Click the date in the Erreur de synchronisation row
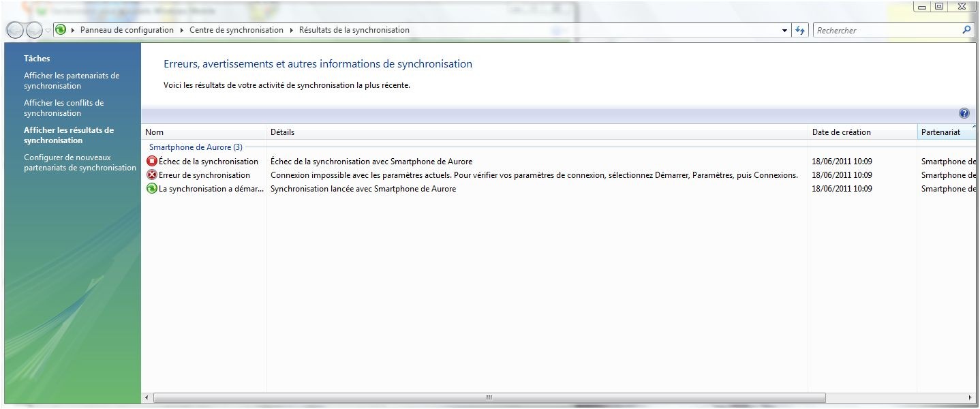 (x=842, y=175)
